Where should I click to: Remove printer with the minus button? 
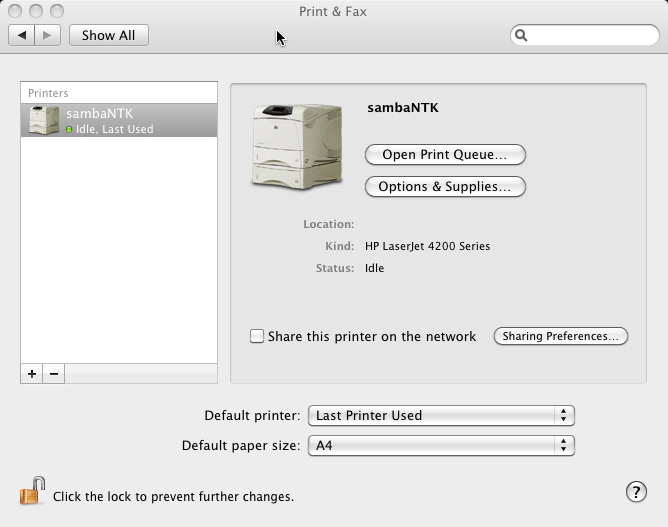pos(54,374)
